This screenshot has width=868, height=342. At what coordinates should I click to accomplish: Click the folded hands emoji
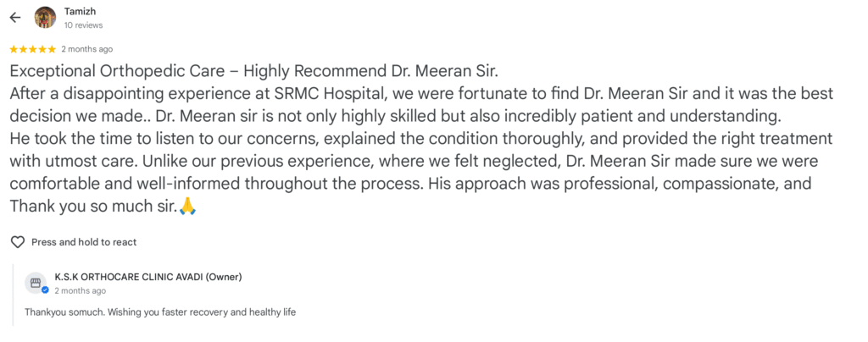click(x=188, y=207)
